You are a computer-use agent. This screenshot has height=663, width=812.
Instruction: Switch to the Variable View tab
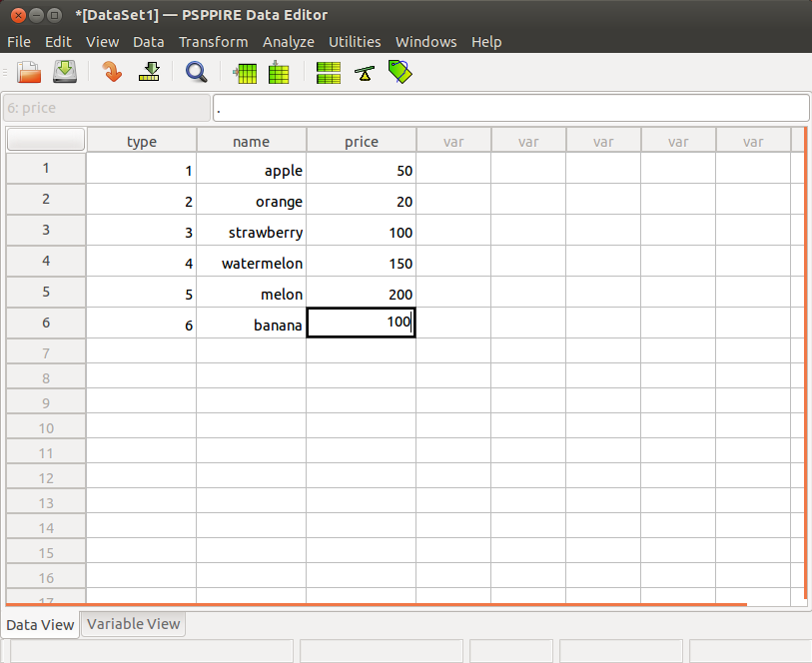point(133,624)
